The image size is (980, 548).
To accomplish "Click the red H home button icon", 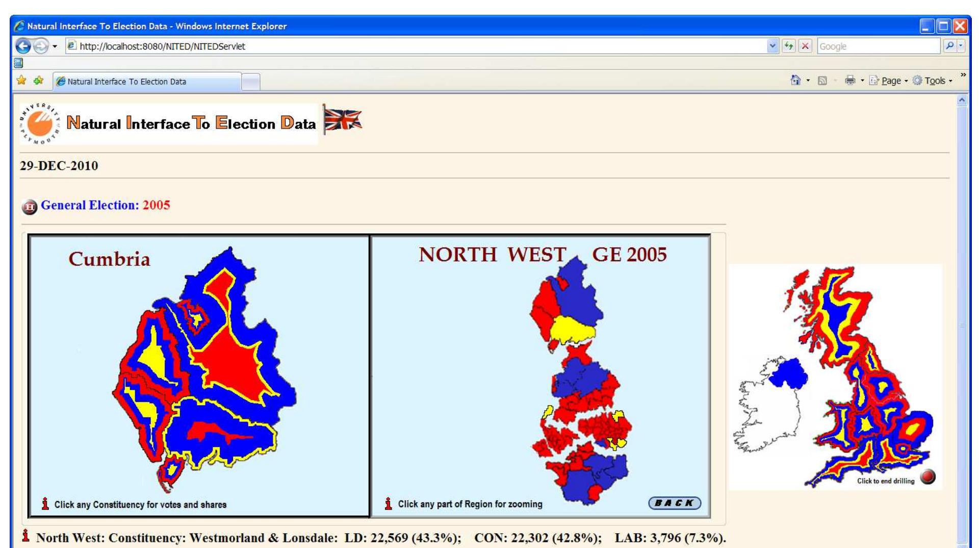I will pyautogui.click(x=30, y=207).
